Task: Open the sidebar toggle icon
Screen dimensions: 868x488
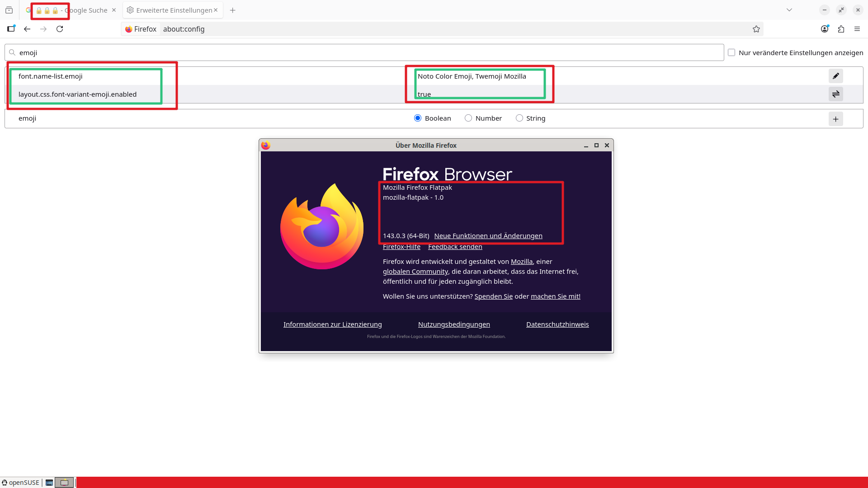Action: pyautogui.click(x=11, y=29)
